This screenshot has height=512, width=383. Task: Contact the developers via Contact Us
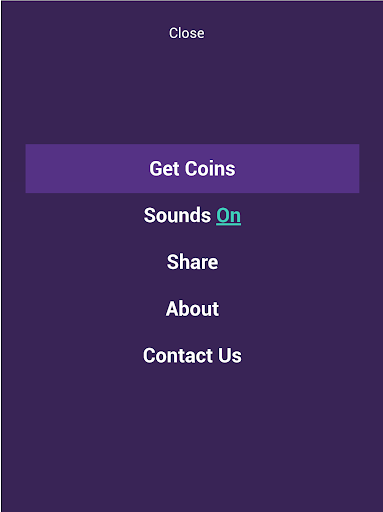192,355
